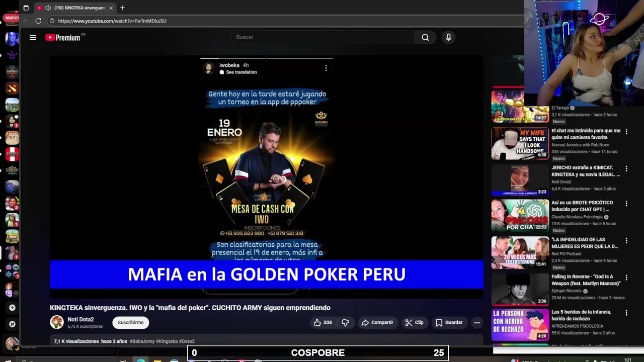The image size is (644, 362).
Task: Open title 'Así es un BROTE PSICÓTICO'
Action: tap(582, 206)
